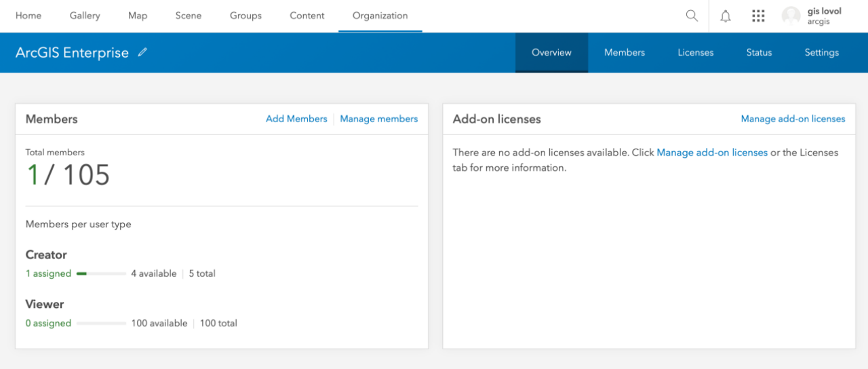The image size is (868, 369).
Task: Click the '100 available' Viewer text
Action: (x=159, y=323)
